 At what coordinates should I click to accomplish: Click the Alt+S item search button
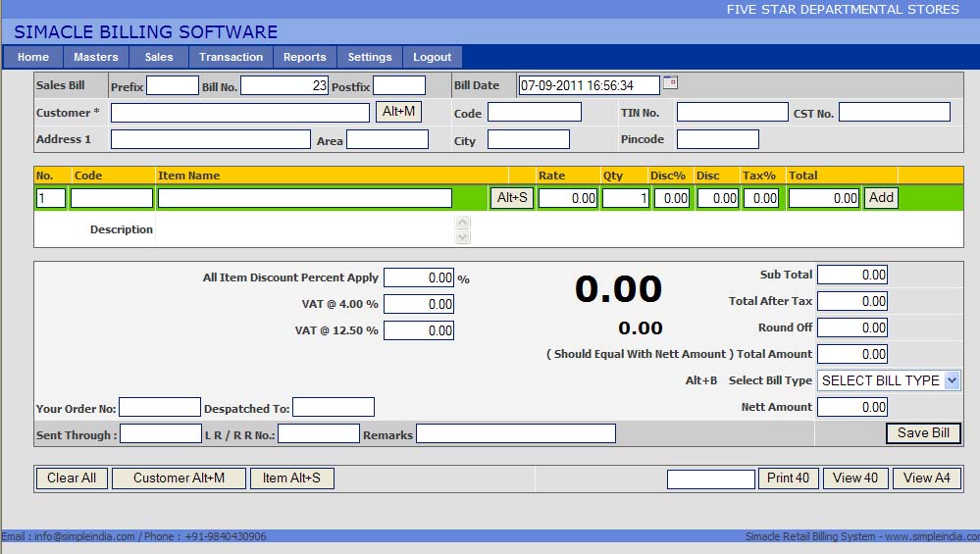click(x=512, y=198)
